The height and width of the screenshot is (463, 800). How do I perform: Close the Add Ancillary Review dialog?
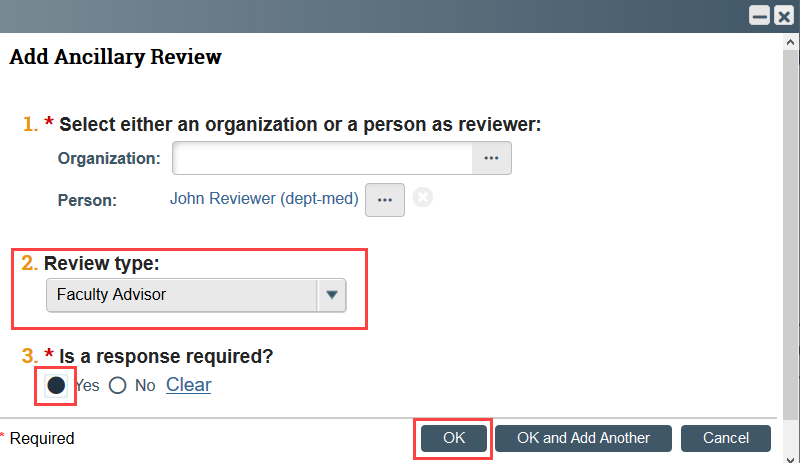pos(784,16)
